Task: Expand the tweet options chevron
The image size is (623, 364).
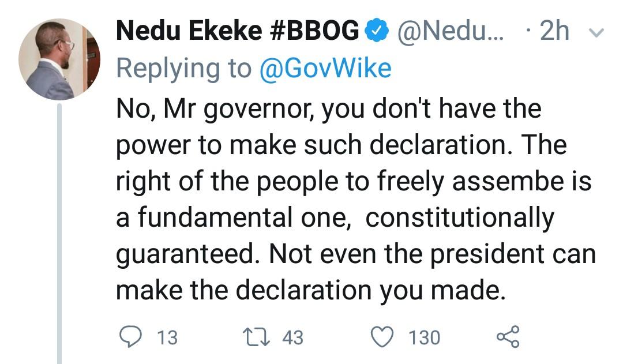Action: pos(596,33)
